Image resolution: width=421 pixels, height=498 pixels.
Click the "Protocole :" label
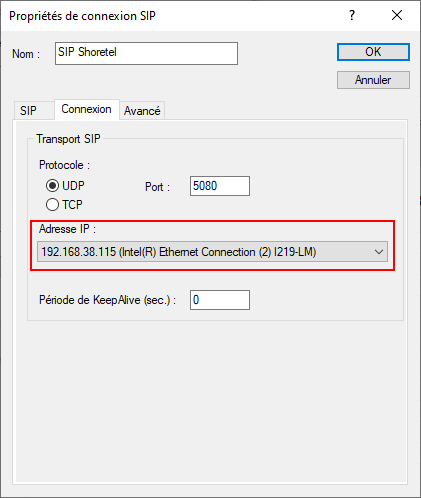point(64,165)
